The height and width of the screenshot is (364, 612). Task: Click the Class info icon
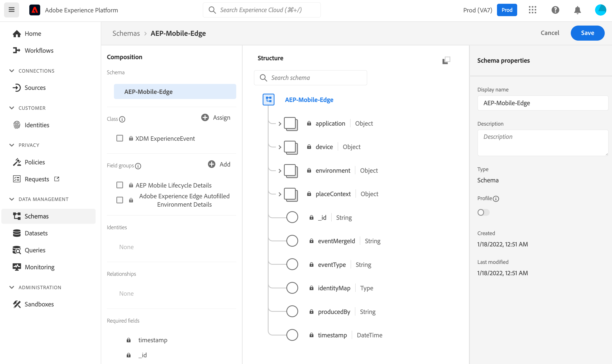click(122, 119)
